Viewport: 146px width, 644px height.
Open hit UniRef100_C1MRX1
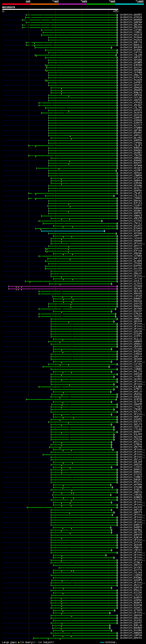click(131, 32)
